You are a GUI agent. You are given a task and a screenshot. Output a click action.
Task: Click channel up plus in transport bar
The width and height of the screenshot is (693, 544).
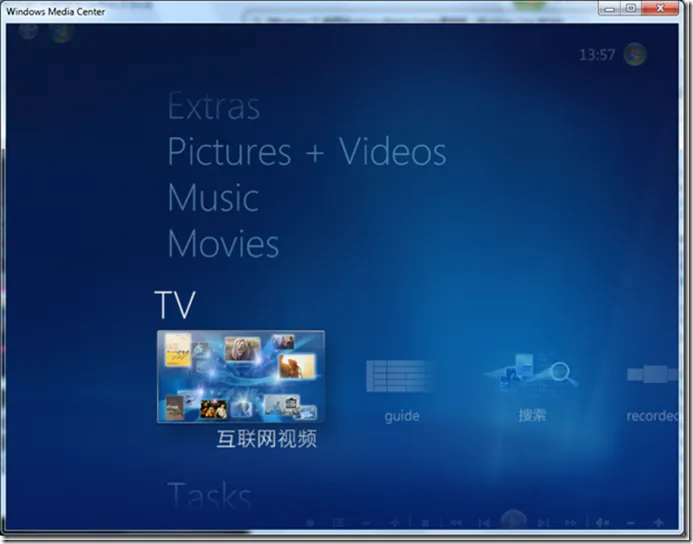394,523
